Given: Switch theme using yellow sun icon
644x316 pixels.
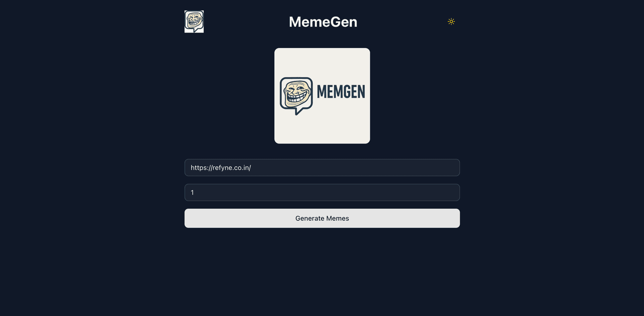Looking at the screenshot, I should tap(451, 21).
